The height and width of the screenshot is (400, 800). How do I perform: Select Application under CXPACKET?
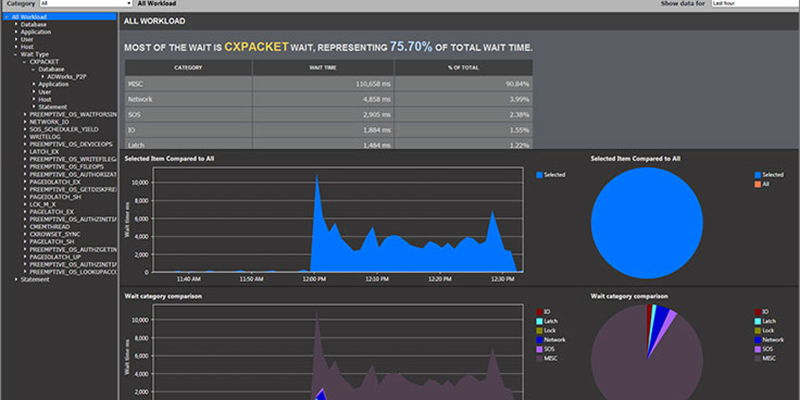(x=54, y=84)
